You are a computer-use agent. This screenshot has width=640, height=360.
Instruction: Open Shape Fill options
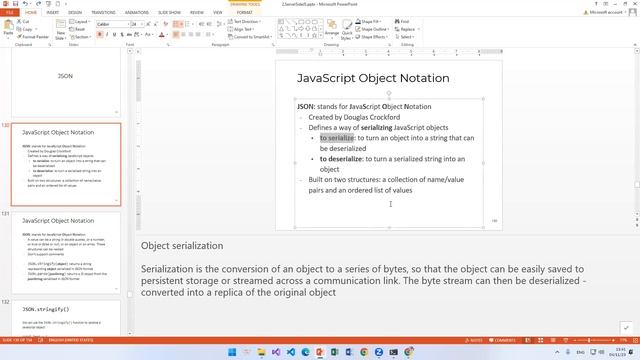[x=368, y=21]
